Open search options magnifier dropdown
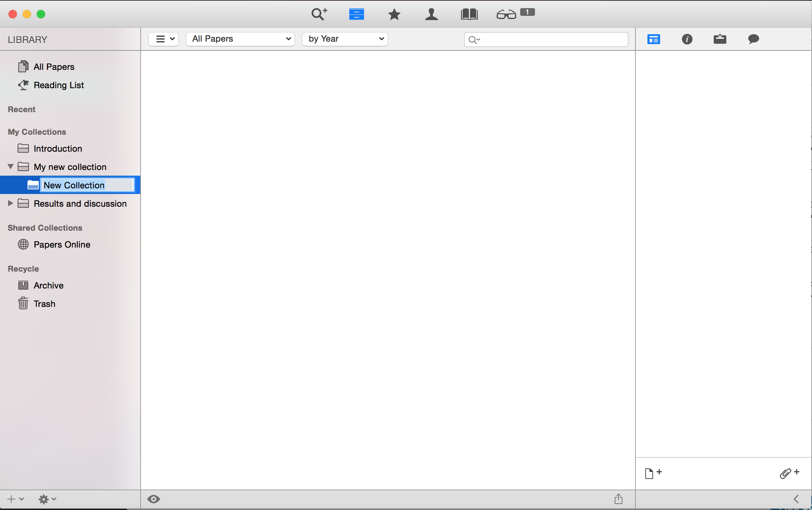 click(x=474, y=40)
